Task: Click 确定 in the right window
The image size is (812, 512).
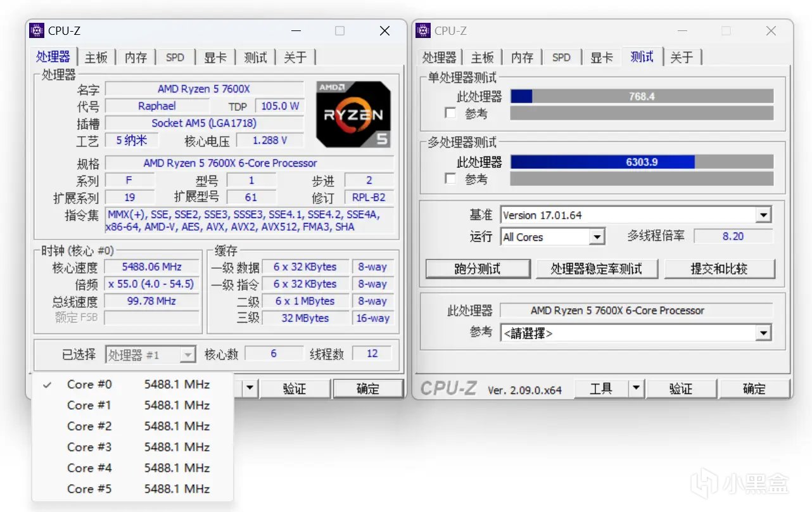Action: tap(754, 388)
